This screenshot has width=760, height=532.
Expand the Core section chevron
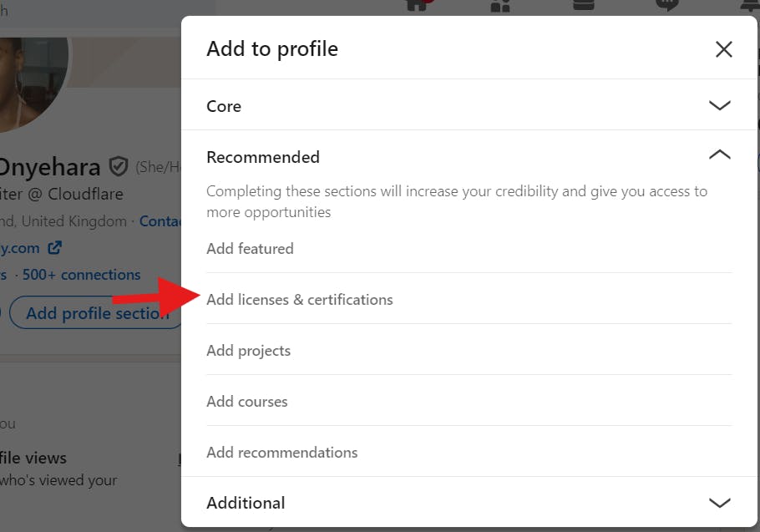[x=720, y=105]
